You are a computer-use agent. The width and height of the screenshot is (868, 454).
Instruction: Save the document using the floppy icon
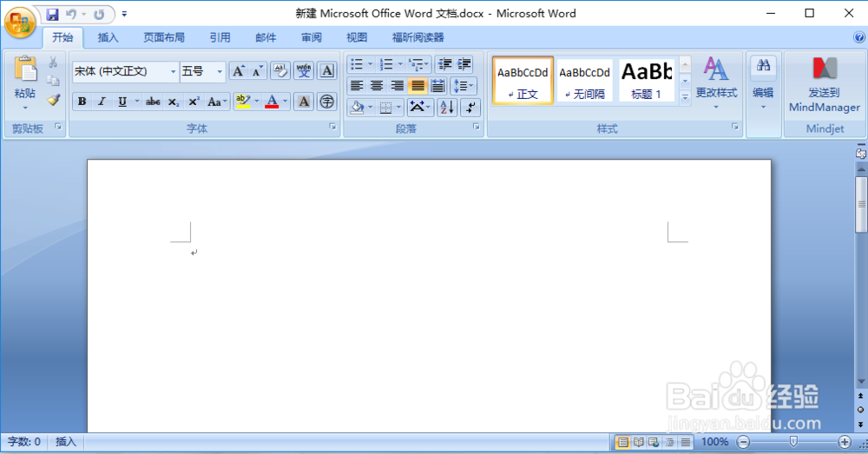pos(52,15)
